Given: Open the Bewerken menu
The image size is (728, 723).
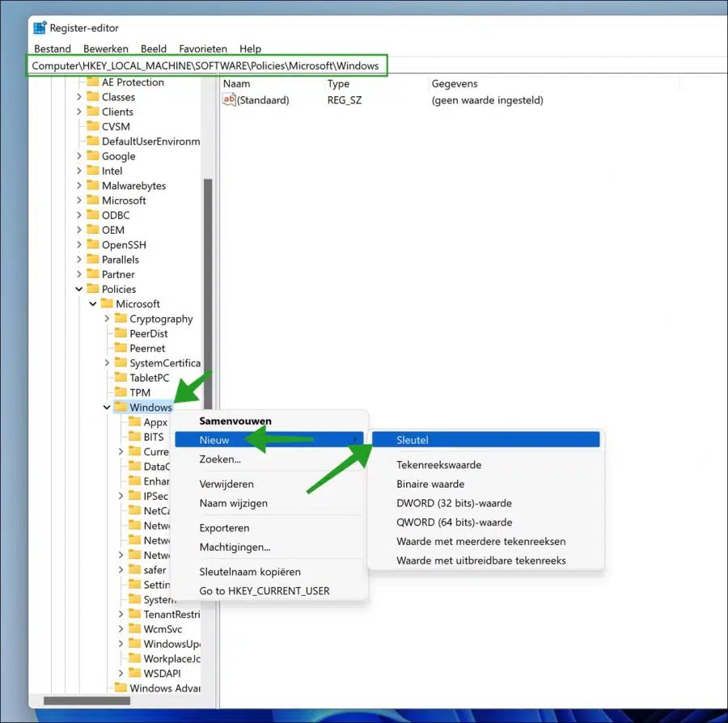Looking at the screenshot, I should click(106, 49).
